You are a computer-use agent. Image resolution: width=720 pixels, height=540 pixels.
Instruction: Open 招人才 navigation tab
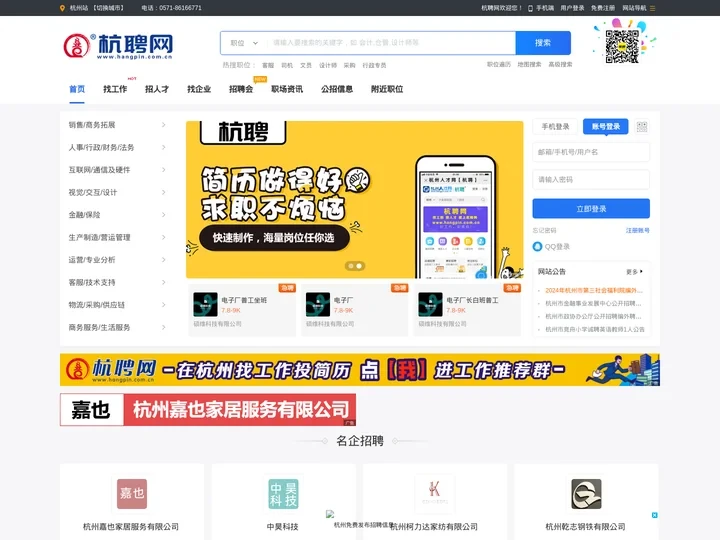(157, 89)
